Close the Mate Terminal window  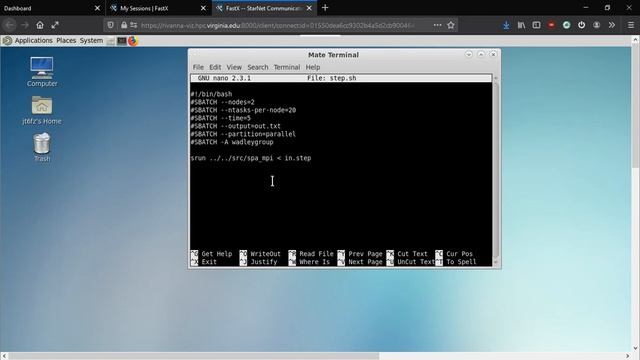click(x=493, y=54)
